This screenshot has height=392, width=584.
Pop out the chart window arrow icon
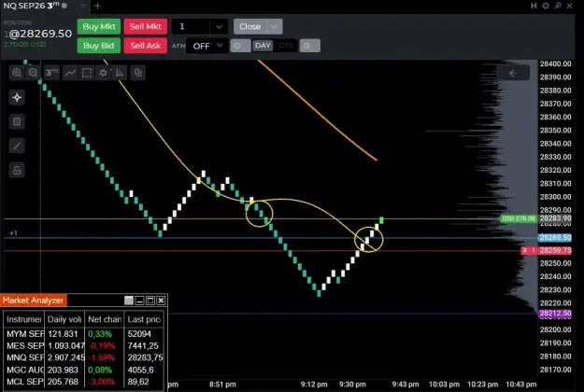point(558,6)
